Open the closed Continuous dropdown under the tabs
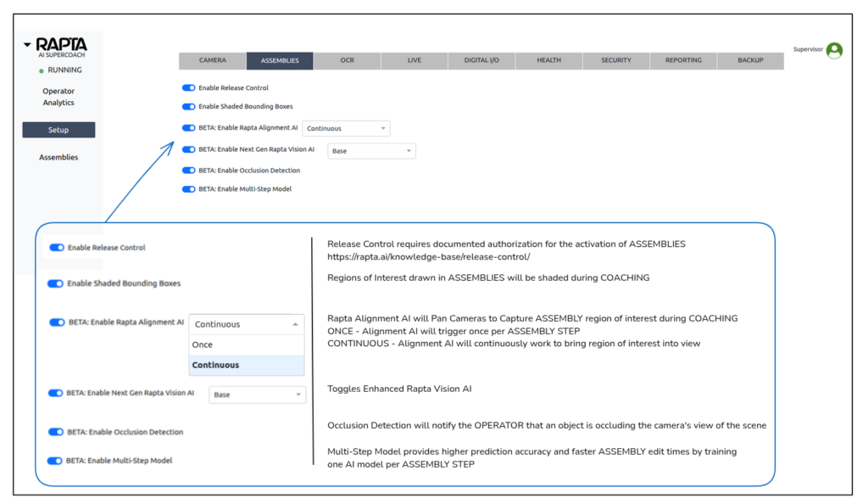The height and width of the screenshot is (504, 868). point(346,128)
